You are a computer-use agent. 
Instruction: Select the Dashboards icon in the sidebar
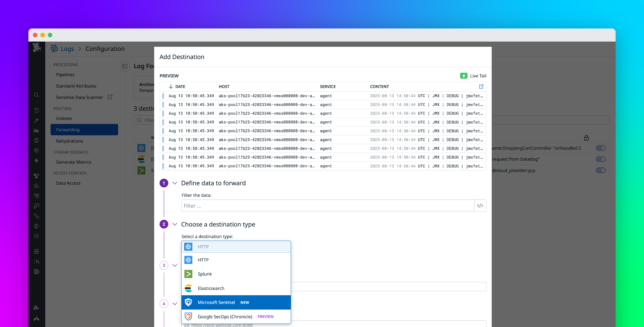[36, 130]
